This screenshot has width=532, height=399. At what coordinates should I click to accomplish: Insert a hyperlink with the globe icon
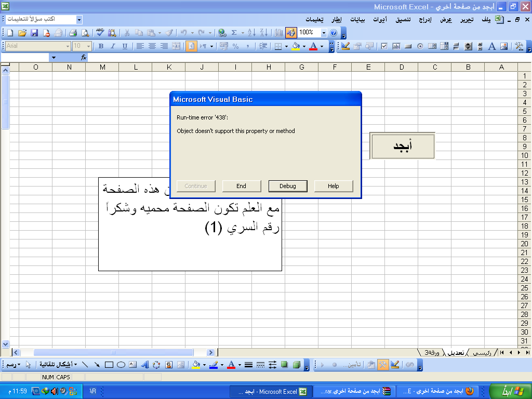point(222,33)
